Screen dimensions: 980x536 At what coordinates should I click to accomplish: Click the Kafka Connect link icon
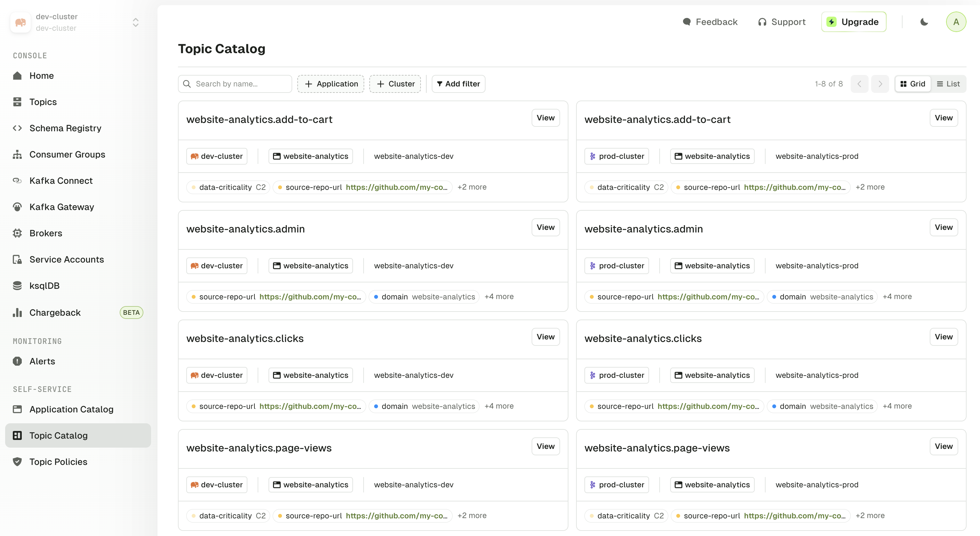pos(17,181)
